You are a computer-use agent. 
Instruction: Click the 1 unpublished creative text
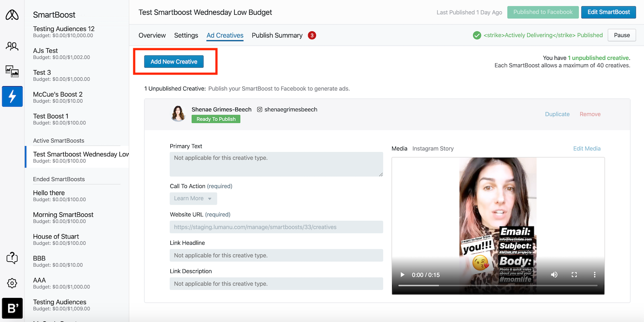click(598, 58)
